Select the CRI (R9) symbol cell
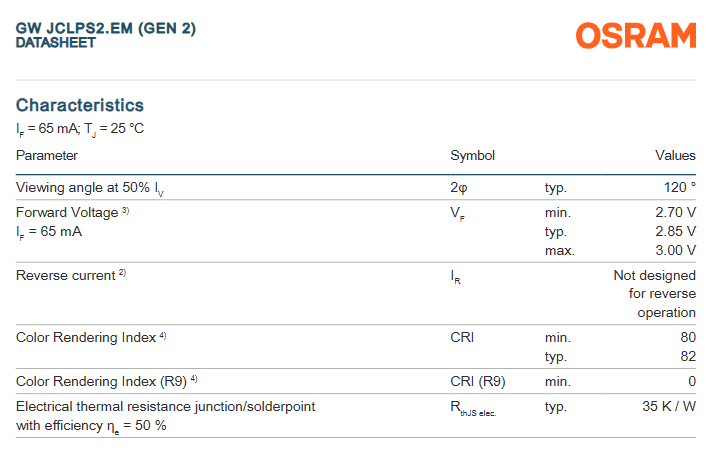Screen dimensions: 709x471 pyautogui.click(x=478, y=380)
